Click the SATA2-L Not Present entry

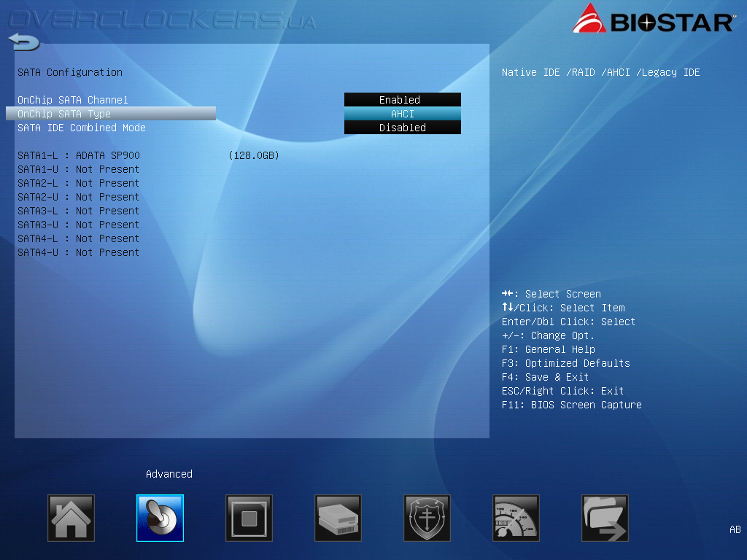pos(79,183)
